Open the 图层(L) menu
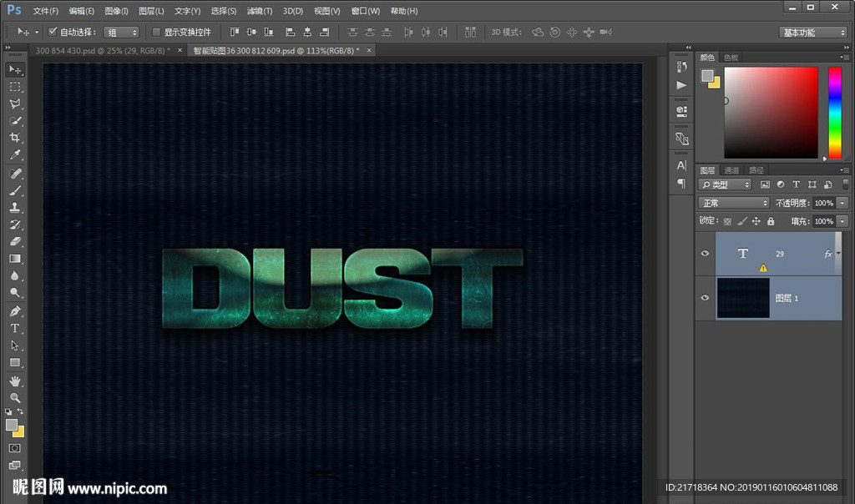 [x=151, y=11]
